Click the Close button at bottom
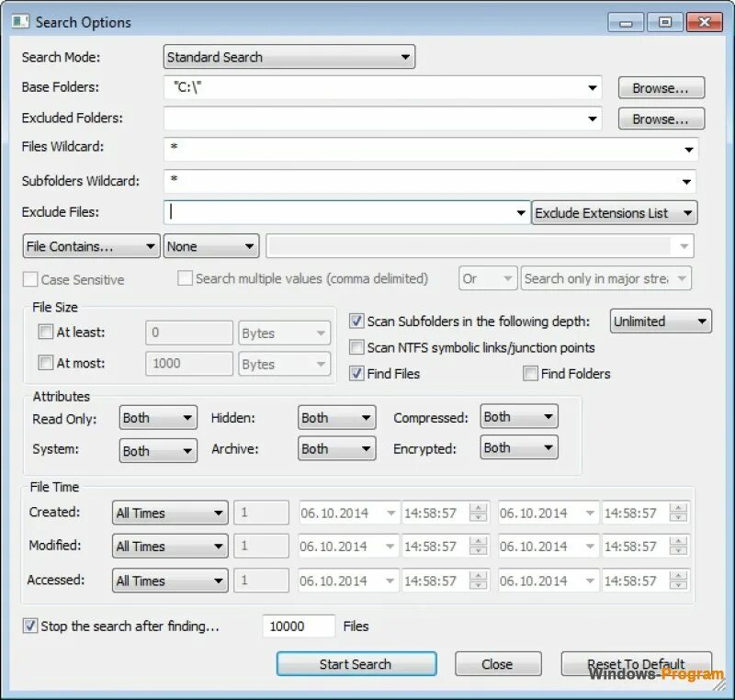 498,664
